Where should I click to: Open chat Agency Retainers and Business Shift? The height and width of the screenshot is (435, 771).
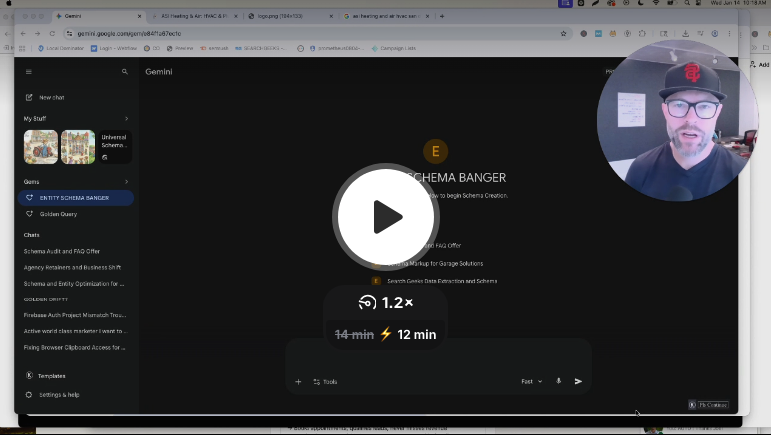coord(72,267)
